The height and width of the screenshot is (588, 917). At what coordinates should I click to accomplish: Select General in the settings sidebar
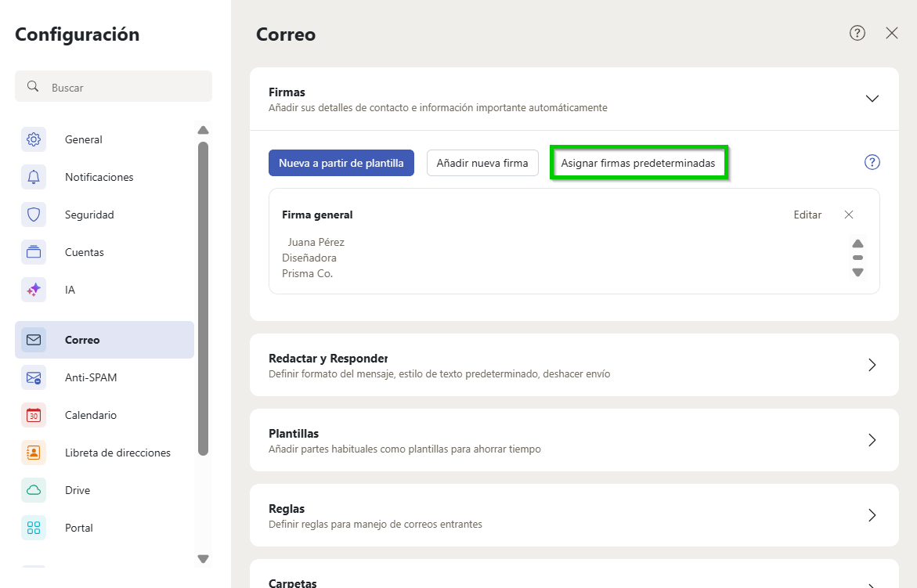pos(82,139)
